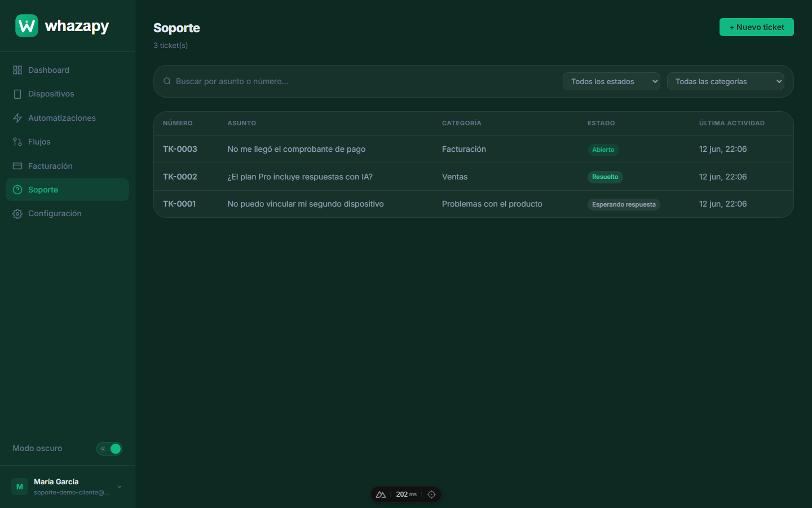Click the Configuración gear icon
Image resolution: width=812 pixels, height=508 pixels.
click(17, 214)
